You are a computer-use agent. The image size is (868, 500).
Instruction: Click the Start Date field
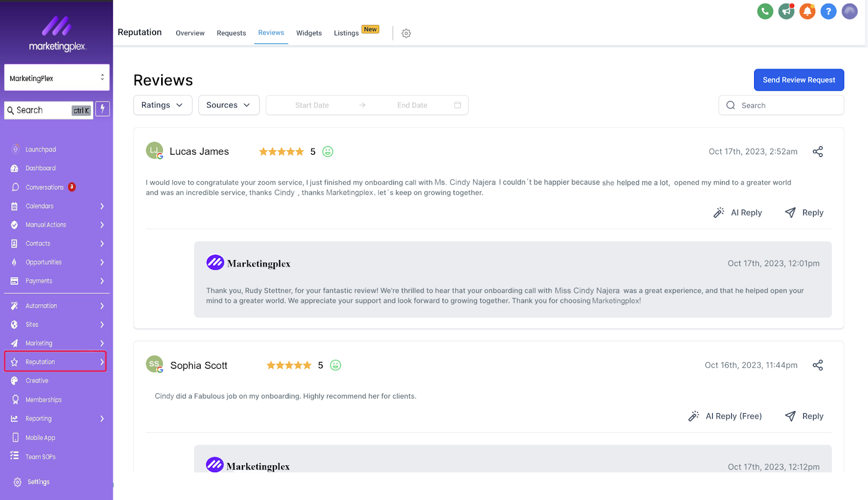(312, 105)
